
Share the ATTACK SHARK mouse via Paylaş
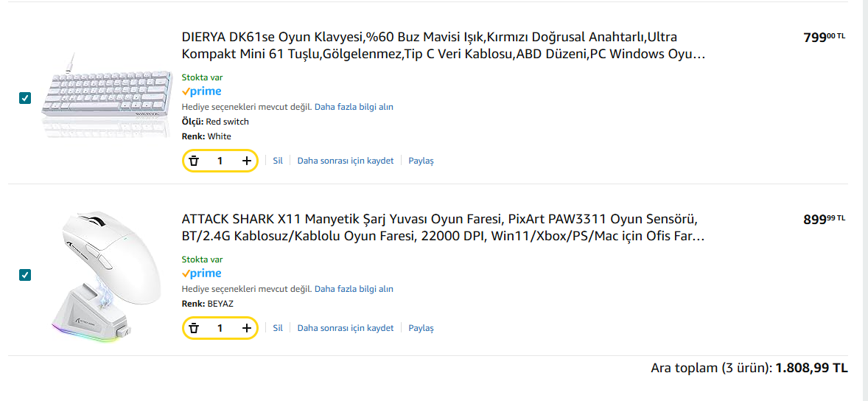coord(421,328)
